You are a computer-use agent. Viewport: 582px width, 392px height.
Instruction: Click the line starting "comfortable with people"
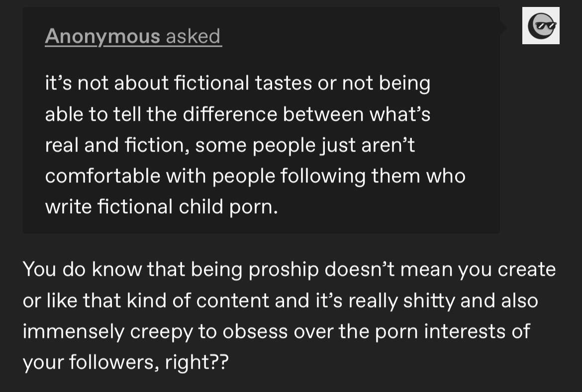click(x=255, y=176)
